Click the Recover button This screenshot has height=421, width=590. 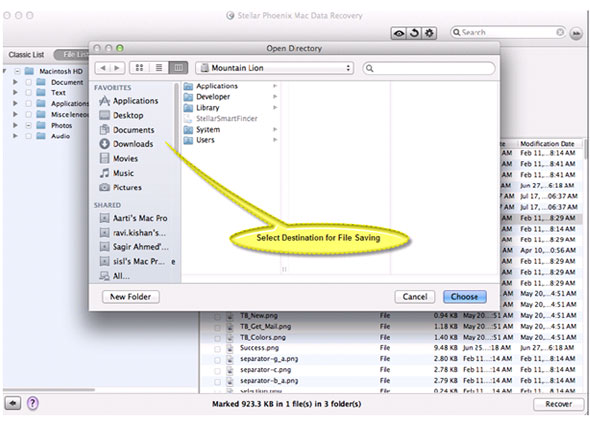(558, 404)
